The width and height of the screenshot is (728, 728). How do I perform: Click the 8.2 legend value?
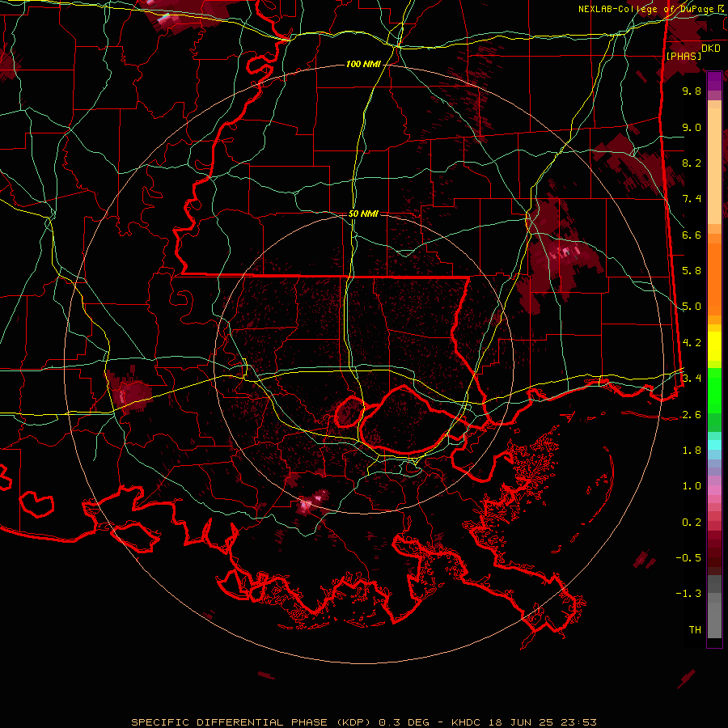692,163
